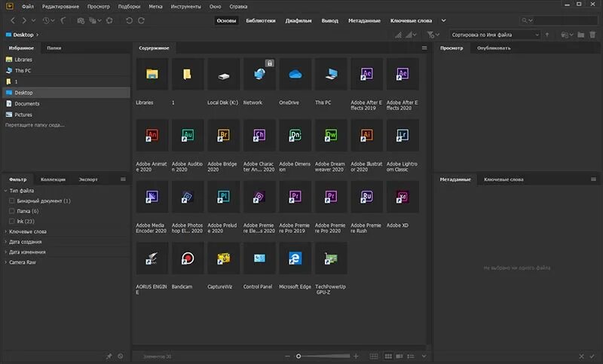Screen dimensions: 603x364
Task: Open the refine batch options icon
Action: [x=95, y=20]
